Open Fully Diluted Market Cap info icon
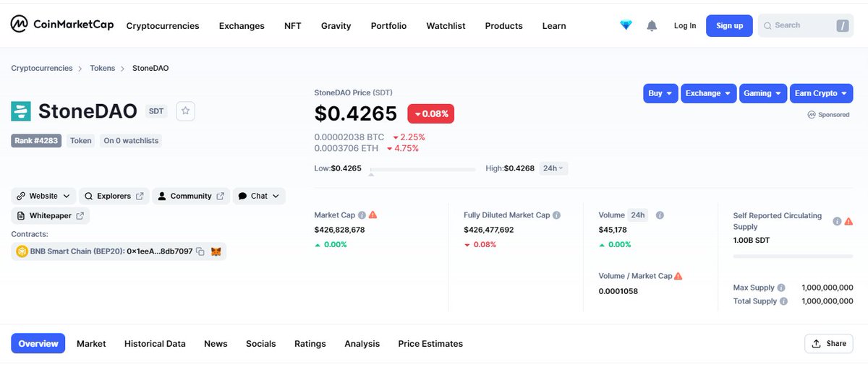The height and width of the screenshot is (367, 868). point(556,215)
